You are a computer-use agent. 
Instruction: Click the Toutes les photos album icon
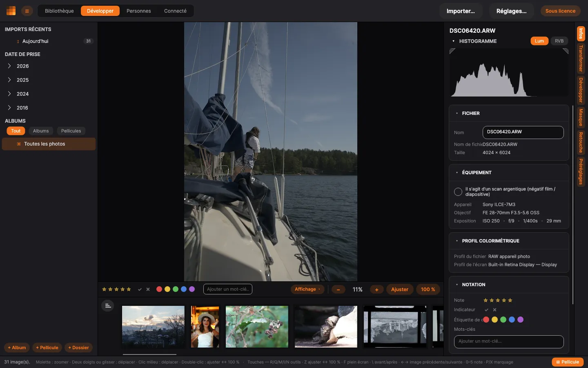pos(19,144)
